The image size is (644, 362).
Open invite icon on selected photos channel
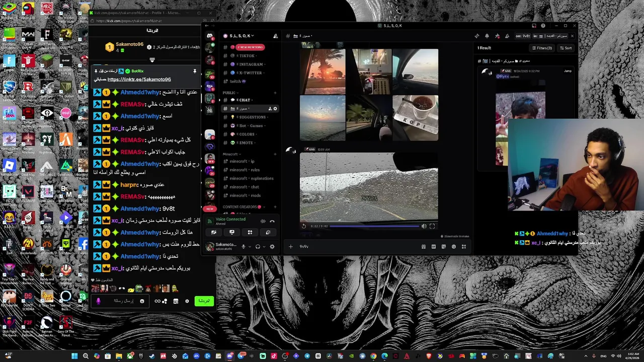click(x=270, y=109)
